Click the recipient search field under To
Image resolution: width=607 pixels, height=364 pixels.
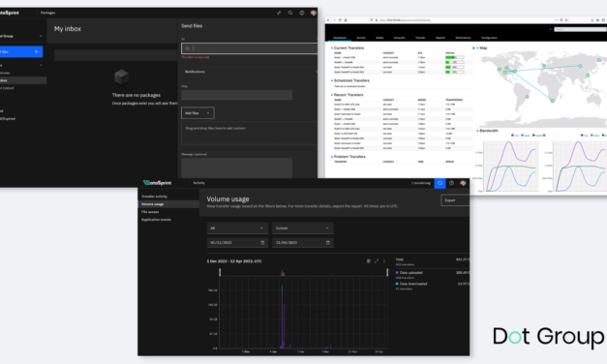click(250, 48)
